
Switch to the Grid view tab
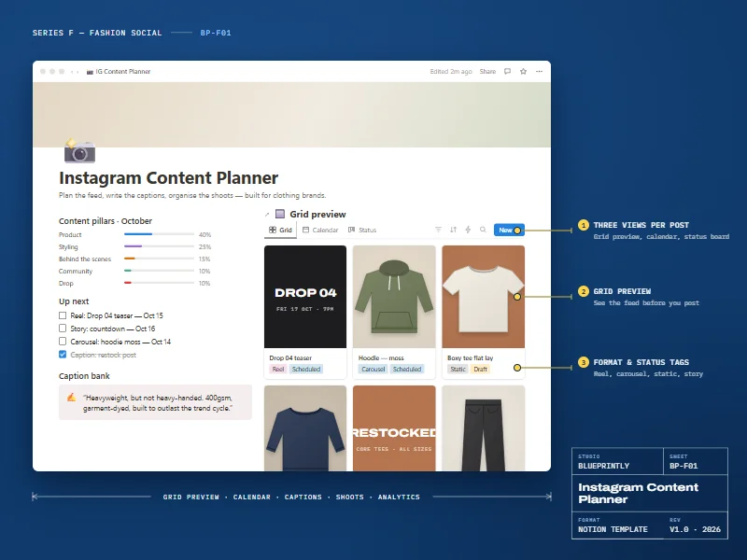(x=280, y=230)
